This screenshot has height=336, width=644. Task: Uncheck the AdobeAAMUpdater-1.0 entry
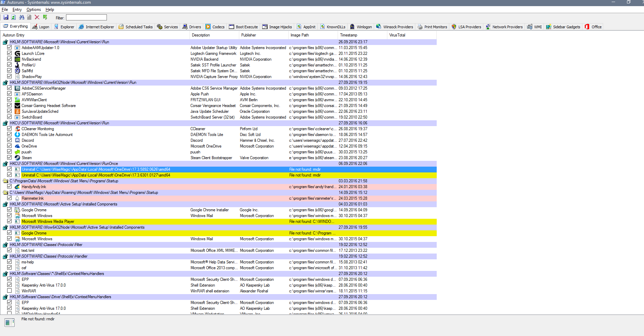click(x=10, y=48)
